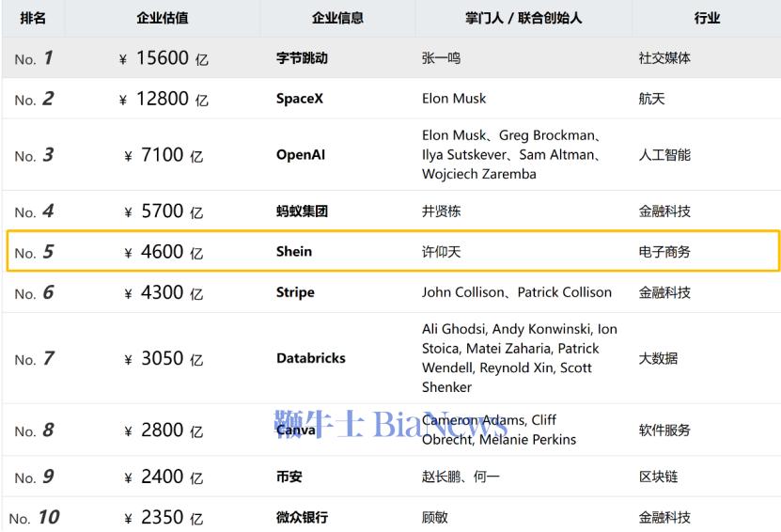Select the OpenAI company name
Image resolution: width=781 pixels, height=532 pixels.
click(x=301, y=155)
